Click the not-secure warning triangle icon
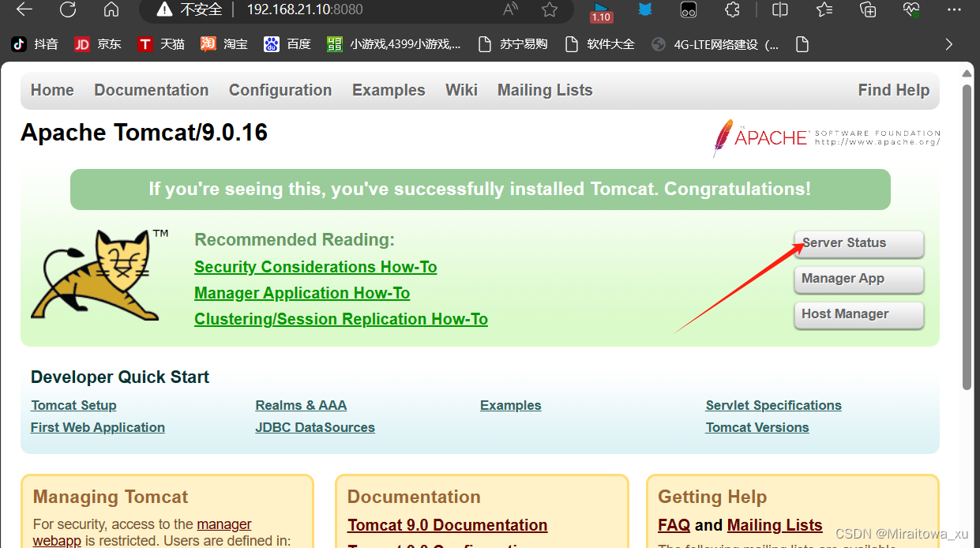This screenshot has height=548, width=980. 164,9
